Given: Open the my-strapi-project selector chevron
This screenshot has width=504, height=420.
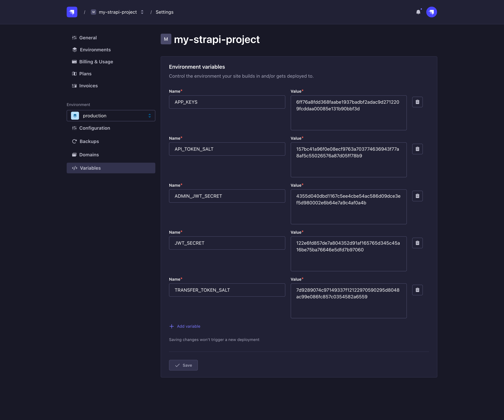Looking at the screenshot, I should point(142,12).
